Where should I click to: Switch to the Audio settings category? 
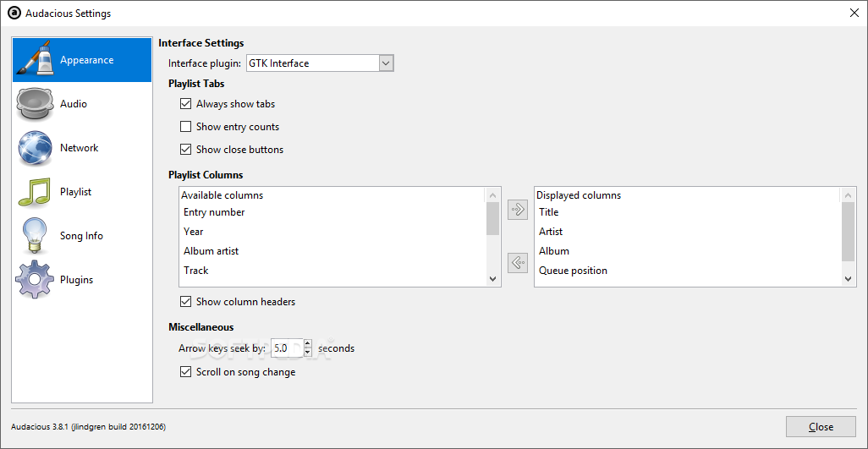pyautogui.click(x=82, y=104)
